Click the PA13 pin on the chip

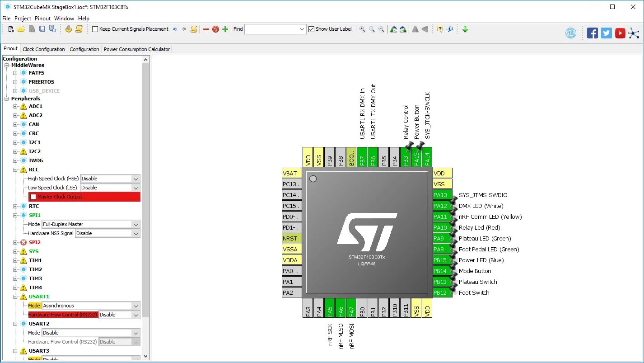tap(442, 195)
